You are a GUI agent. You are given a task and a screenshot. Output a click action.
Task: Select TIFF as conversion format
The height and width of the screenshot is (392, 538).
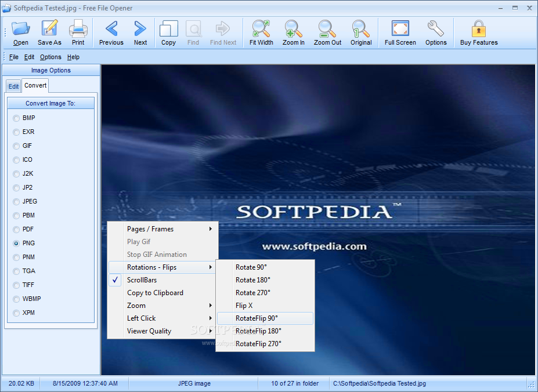point(16,285)
